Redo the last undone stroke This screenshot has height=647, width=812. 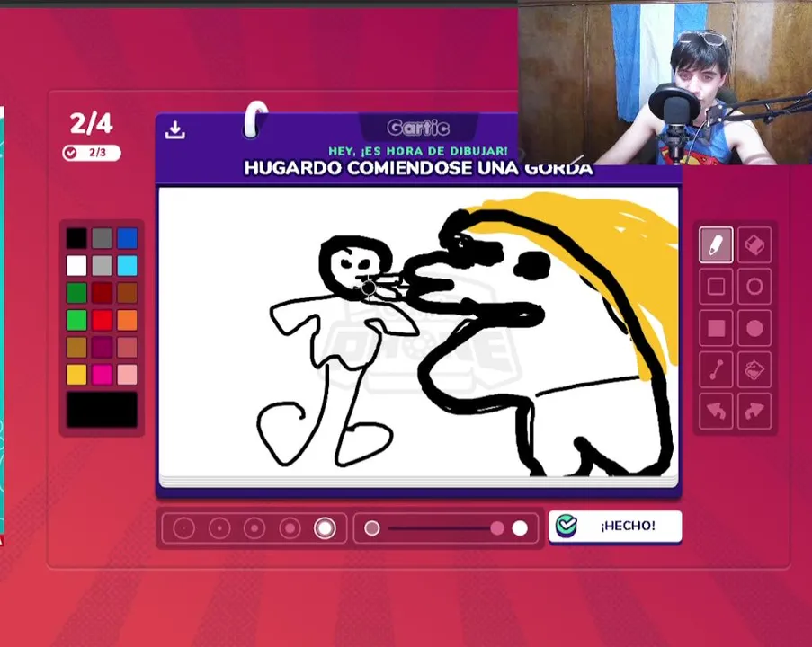pos(754,412)
